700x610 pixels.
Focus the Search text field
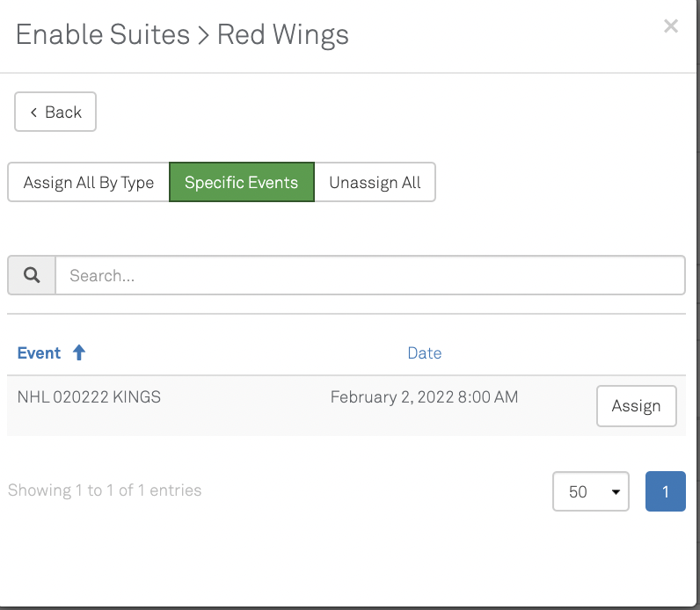pos(369,275)
